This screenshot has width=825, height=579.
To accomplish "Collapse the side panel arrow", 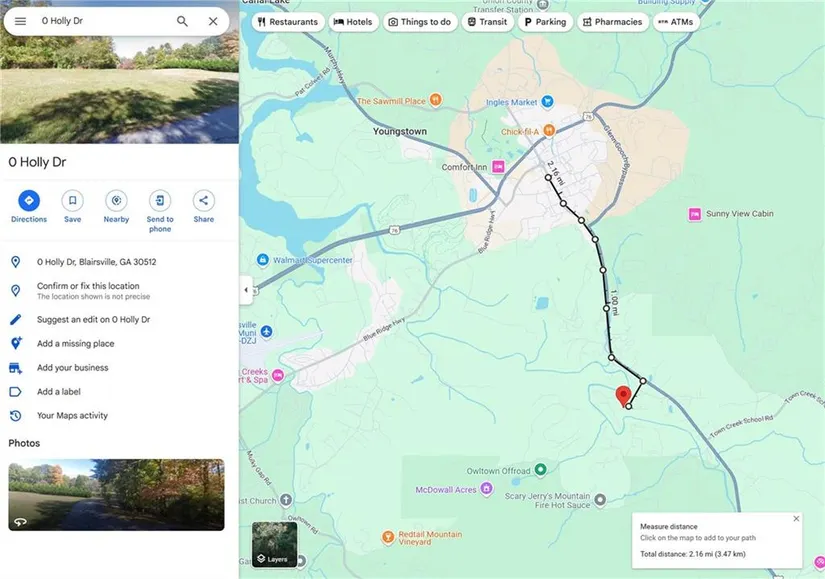I will (246, 290).
